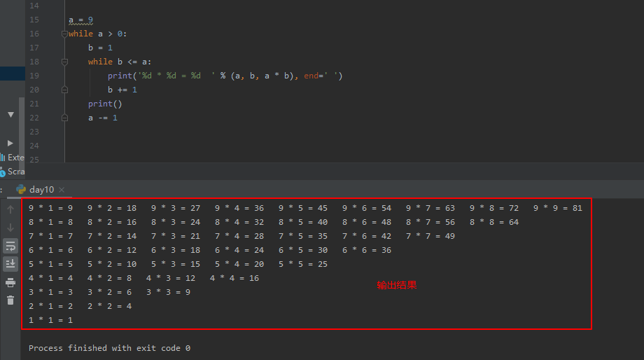This screenshot has height=360, width=644.
Task: Click output '9 * 9 = 81'
Action: [558, 208]
